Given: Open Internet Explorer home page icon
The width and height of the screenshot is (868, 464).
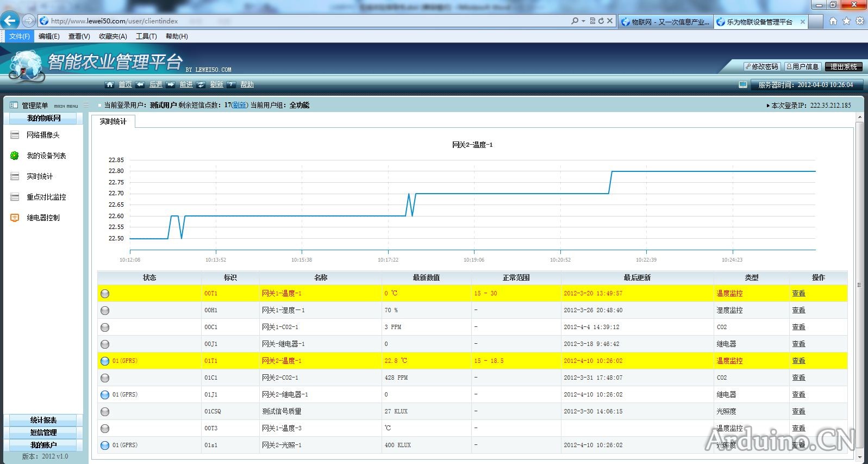Looking at the screenshot, I should point(833,21).
